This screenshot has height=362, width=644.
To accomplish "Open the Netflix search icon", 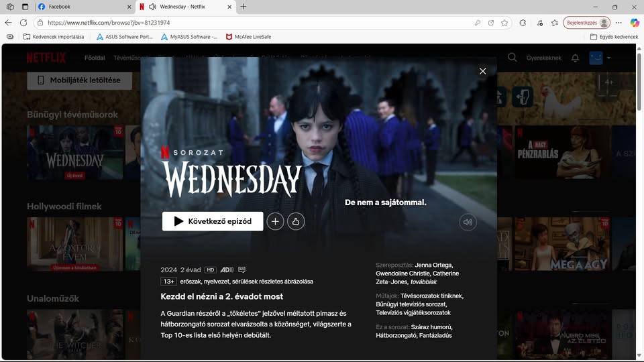I will pyautogui.click(x=512, y=58).
